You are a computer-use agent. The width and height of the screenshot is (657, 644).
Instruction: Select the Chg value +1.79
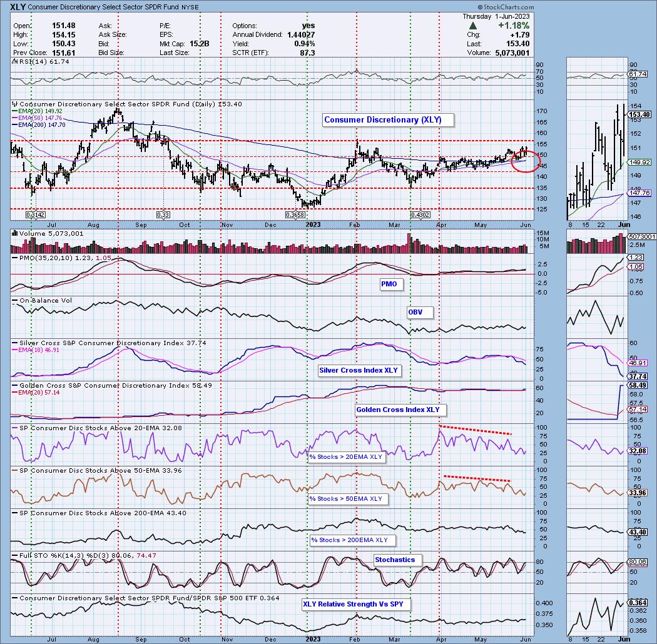tap(519, 35)
